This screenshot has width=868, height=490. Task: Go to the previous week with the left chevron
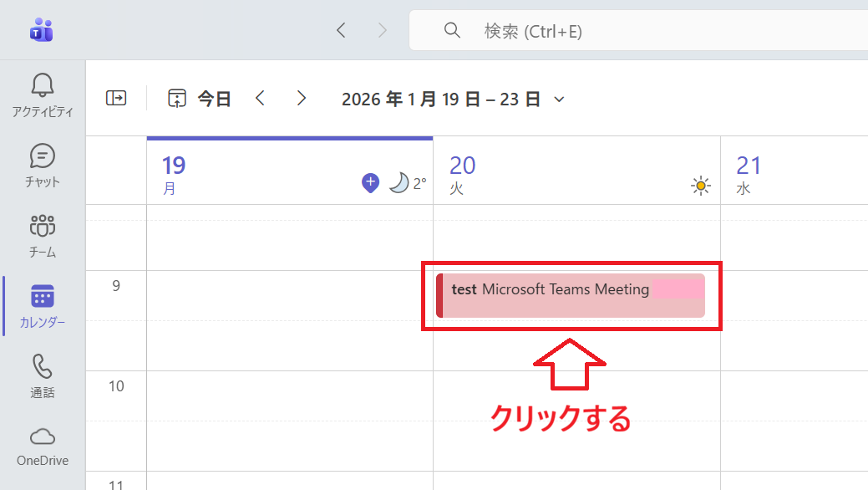[260, 98]
